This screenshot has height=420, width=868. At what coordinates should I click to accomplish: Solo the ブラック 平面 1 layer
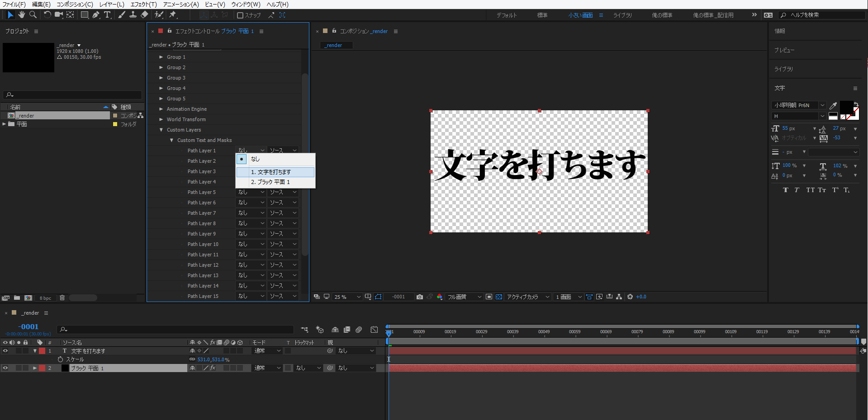[19, 368]
